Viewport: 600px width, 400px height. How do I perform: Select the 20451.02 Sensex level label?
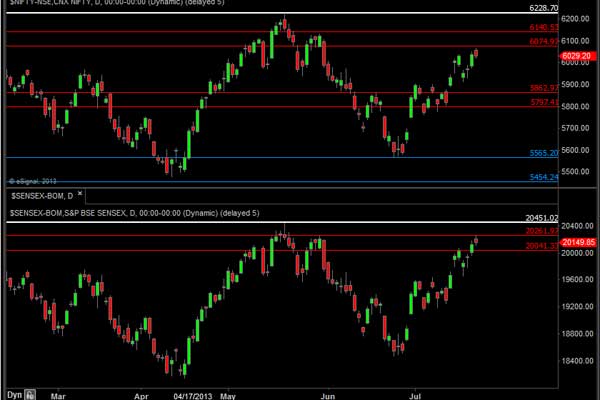[542, 218]
